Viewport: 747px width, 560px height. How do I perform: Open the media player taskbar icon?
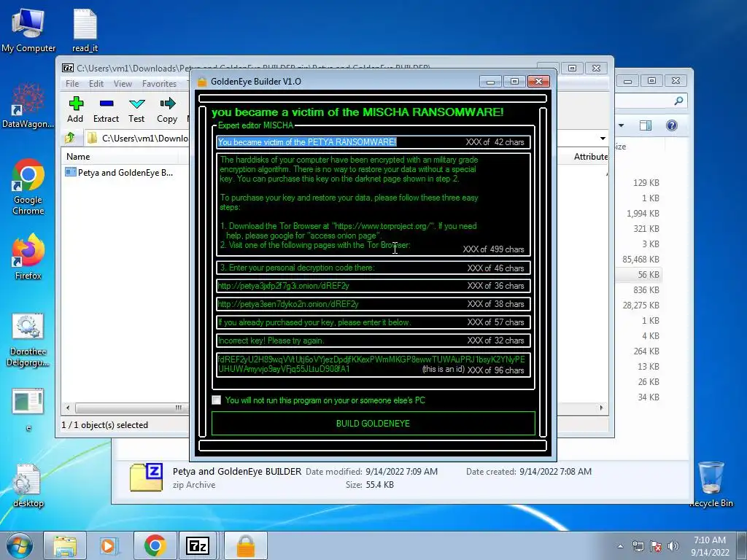point(108,545)
